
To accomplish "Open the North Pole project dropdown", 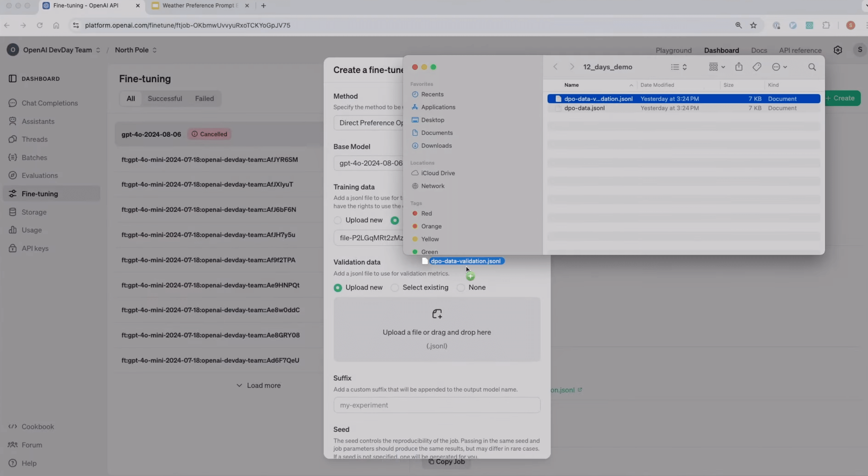I will (135, 50).
